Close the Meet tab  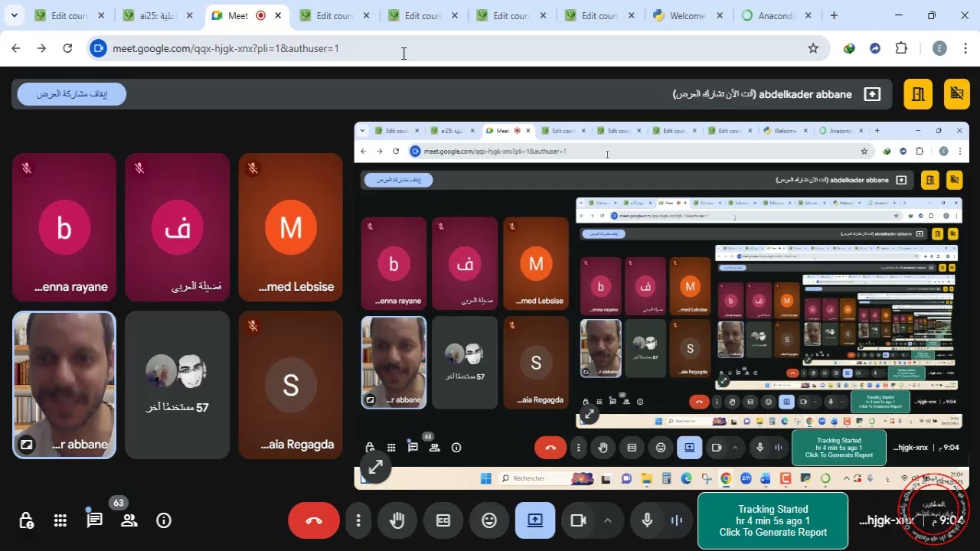point(279,15)
